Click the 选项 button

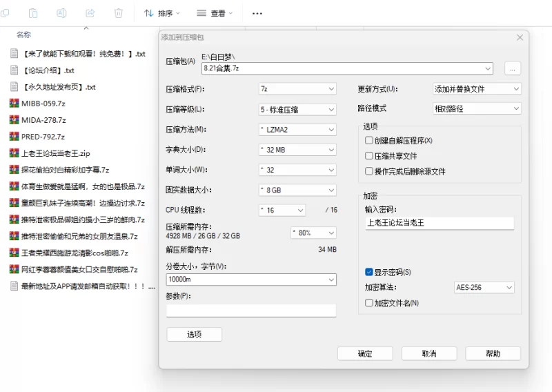pyautogui.click(x=195, y=334)
